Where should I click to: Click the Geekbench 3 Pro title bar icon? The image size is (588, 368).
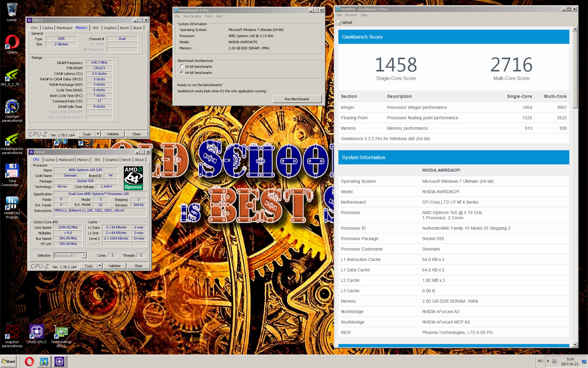tap(176, 10)
